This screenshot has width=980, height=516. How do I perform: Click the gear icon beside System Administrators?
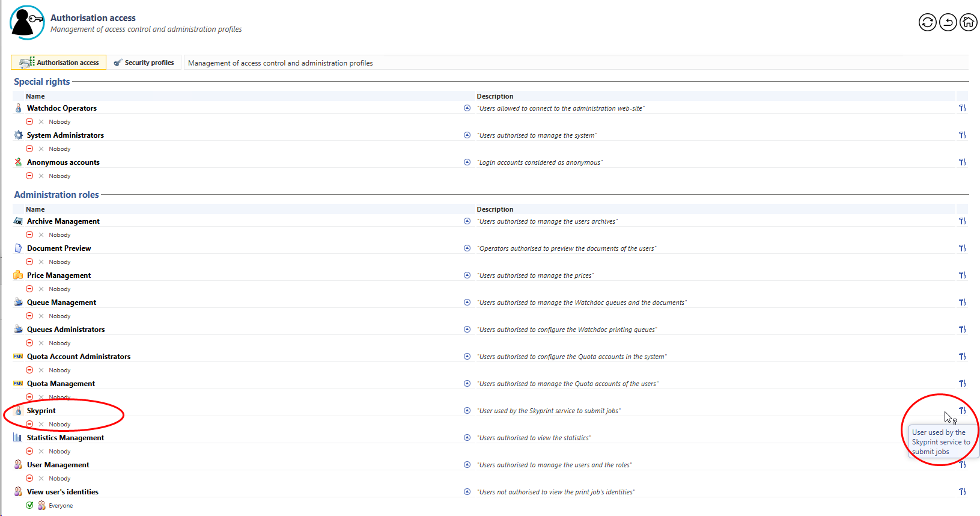[19, 135]
